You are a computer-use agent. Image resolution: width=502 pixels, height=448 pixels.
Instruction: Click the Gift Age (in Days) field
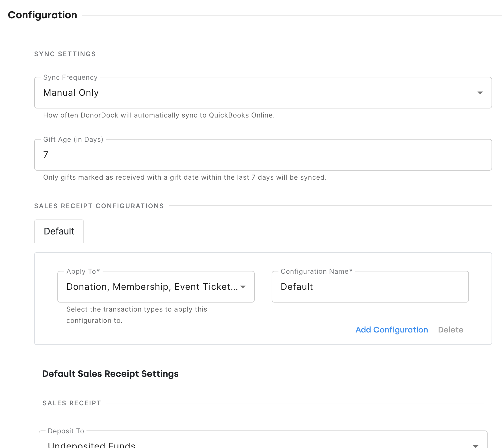(x=263, y=155)
